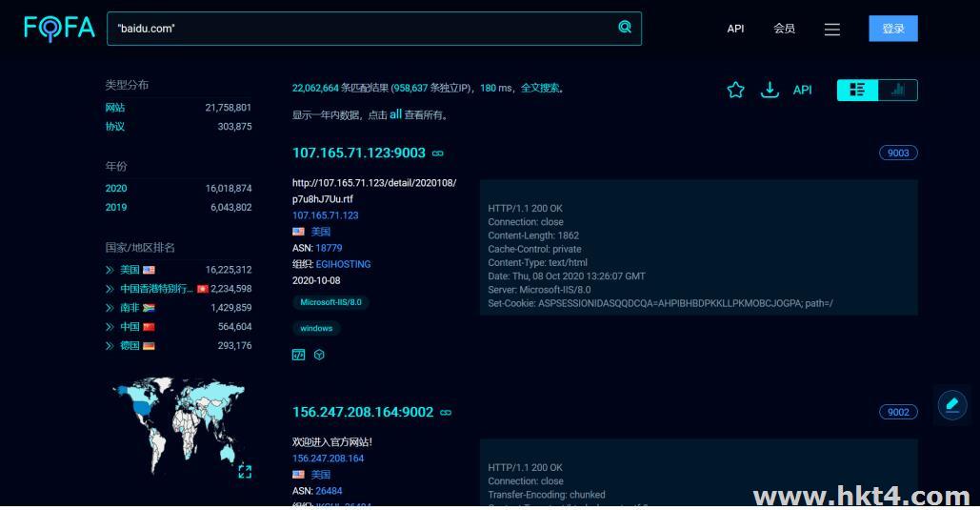Click ASN 26484 link
Image resolution: width=980 pixels, height=510 pixels.
pyautogui.click(x=329, y=491)
